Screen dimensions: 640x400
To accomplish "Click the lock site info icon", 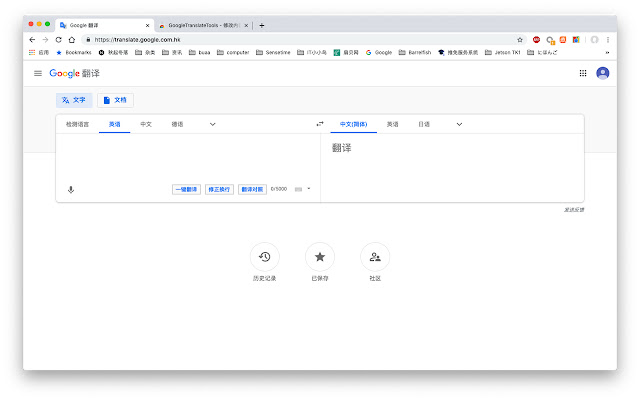I will 88,40.
